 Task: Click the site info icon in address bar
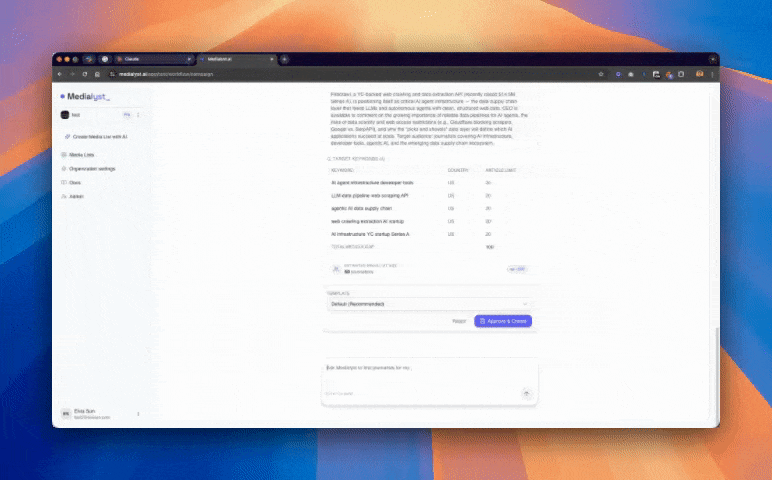tap(112, 74)
